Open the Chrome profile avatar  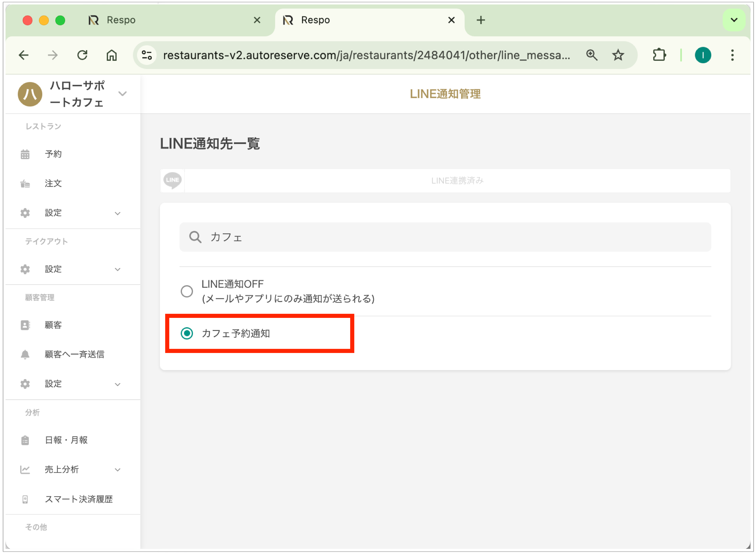(703, 55)
